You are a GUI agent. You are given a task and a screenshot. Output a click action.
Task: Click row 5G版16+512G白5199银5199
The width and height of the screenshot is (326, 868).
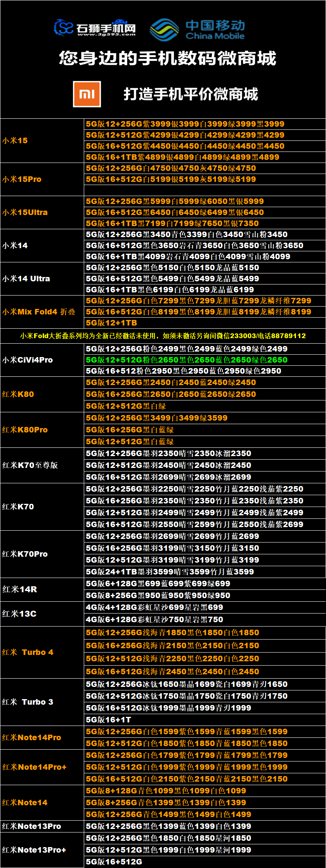point(205,179)
